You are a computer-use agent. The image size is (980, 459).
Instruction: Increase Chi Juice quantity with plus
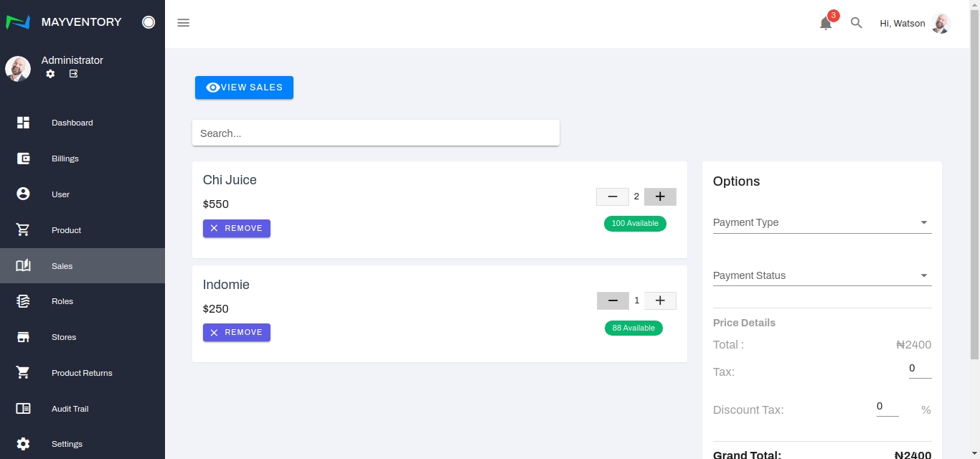click(x=660, y=197)
